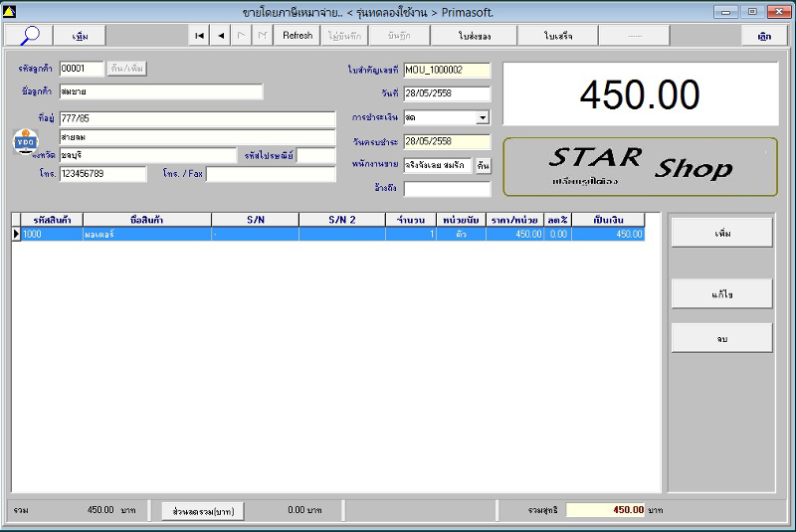This screenshot has height=532, width=796.
Task: Click the large 450.00 total display
Action: [640, 94]
